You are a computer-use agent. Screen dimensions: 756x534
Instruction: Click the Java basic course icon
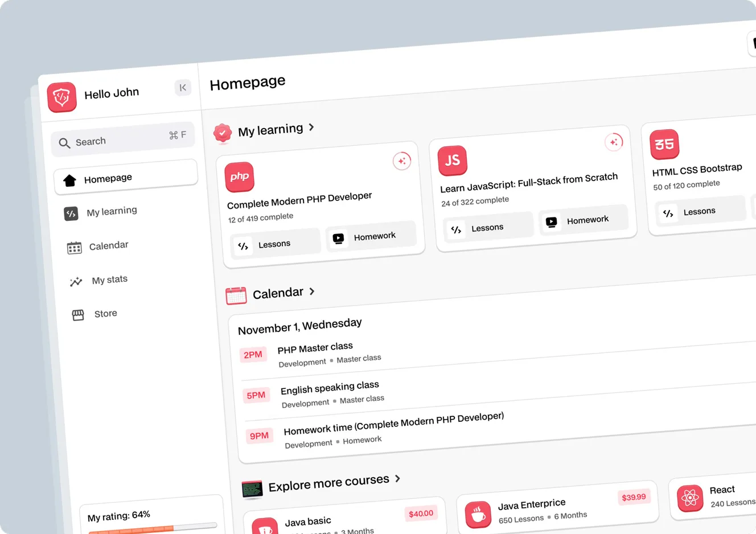[265, 527]
